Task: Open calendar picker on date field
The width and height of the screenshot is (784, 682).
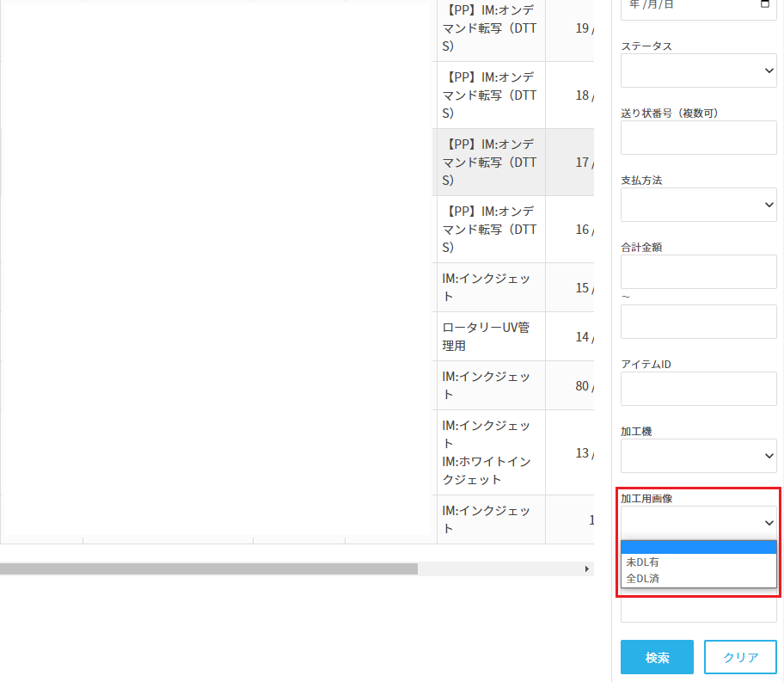Action: click(764, 4)
